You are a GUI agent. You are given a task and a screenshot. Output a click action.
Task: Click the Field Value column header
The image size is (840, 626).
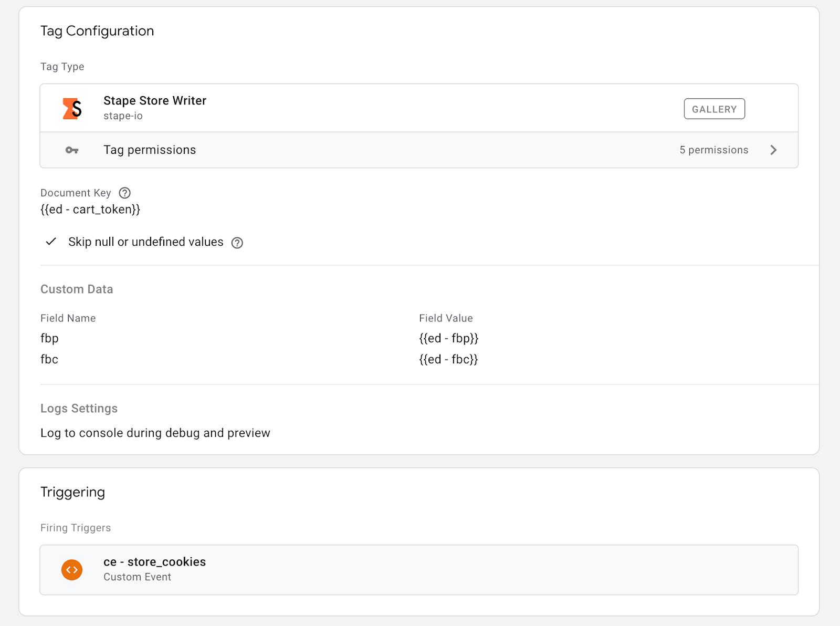(x=446, y=318)
